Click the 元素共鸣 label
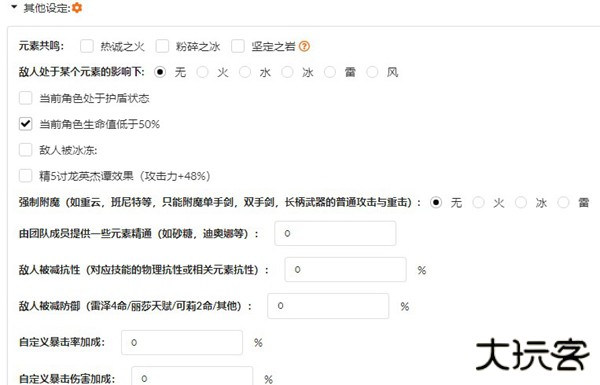This screenshot has height=385, width=600. point(41,46)
